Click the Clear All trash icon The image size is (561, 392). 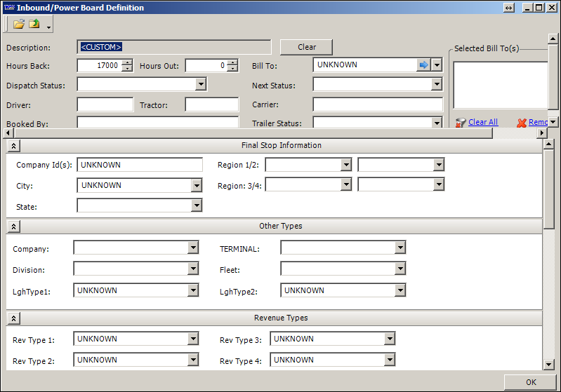(460, 122)
